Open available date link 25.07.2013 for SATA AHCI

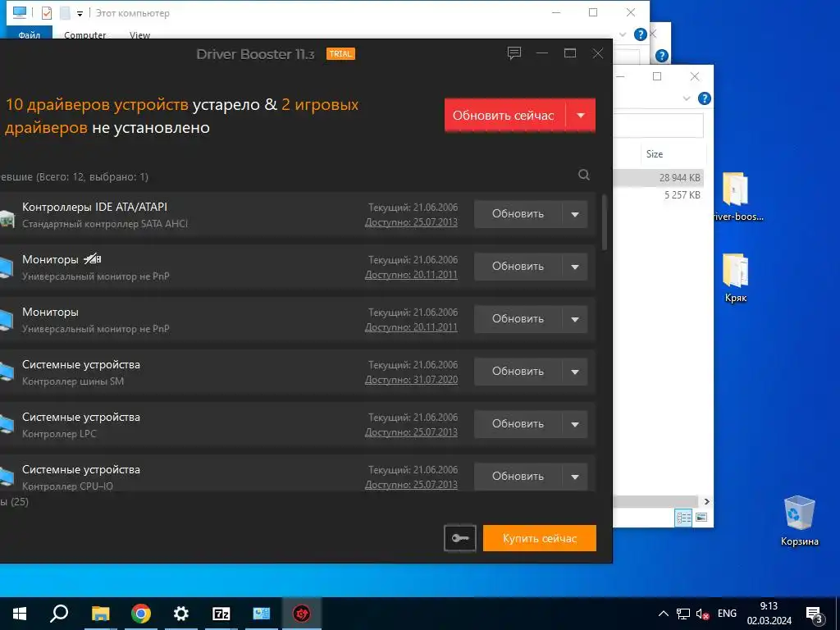coord(411,222)
